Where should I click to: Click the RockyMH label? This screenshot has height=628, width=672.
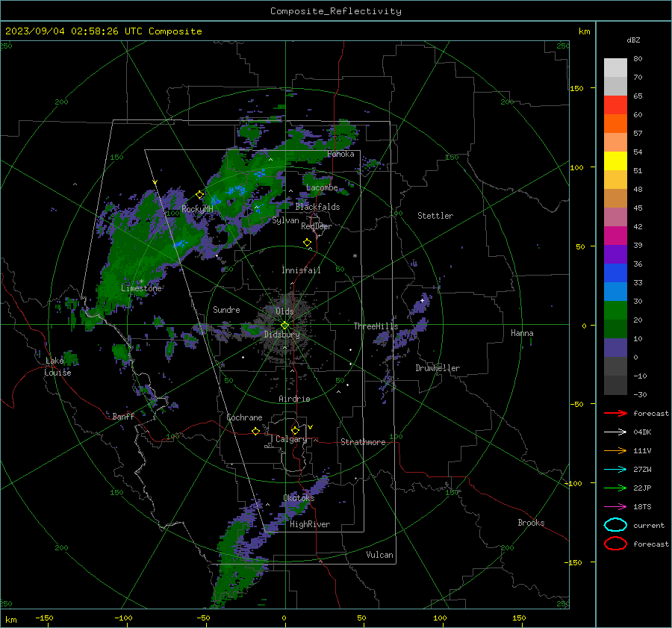coord(197,209)
